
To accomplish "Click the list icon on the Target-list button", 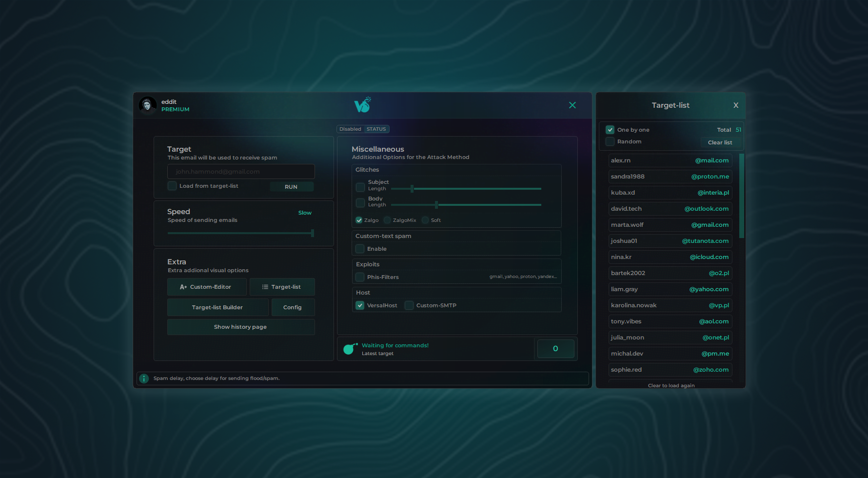I will pyautogui.click(x=265, y=287).
